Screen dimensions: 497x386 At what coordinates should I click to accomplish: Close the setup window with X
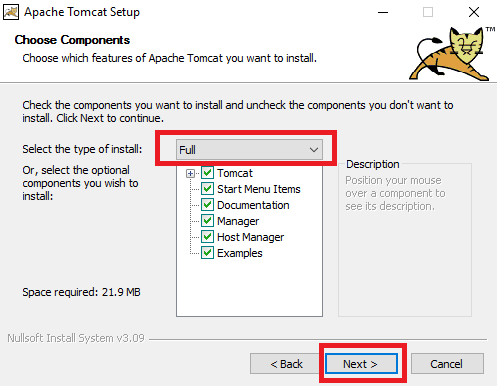(x=474, y=12)
